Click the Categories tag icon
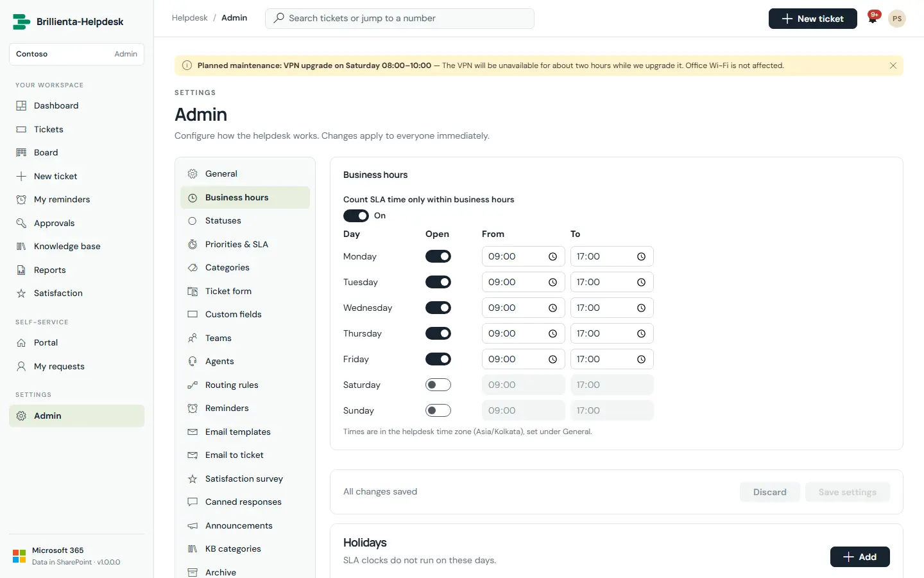The width and height of the screenshot is (924, 578). (193, 267)
